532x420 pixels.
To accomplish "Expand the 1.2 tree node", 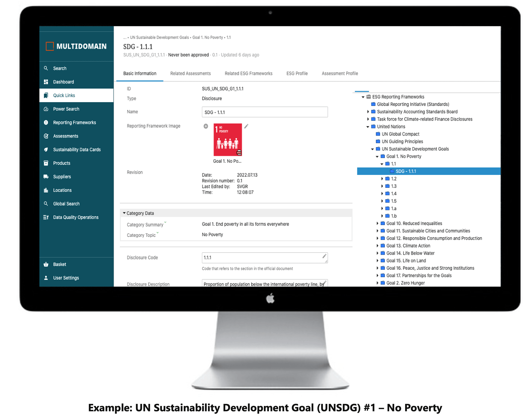I will (382, 179).
